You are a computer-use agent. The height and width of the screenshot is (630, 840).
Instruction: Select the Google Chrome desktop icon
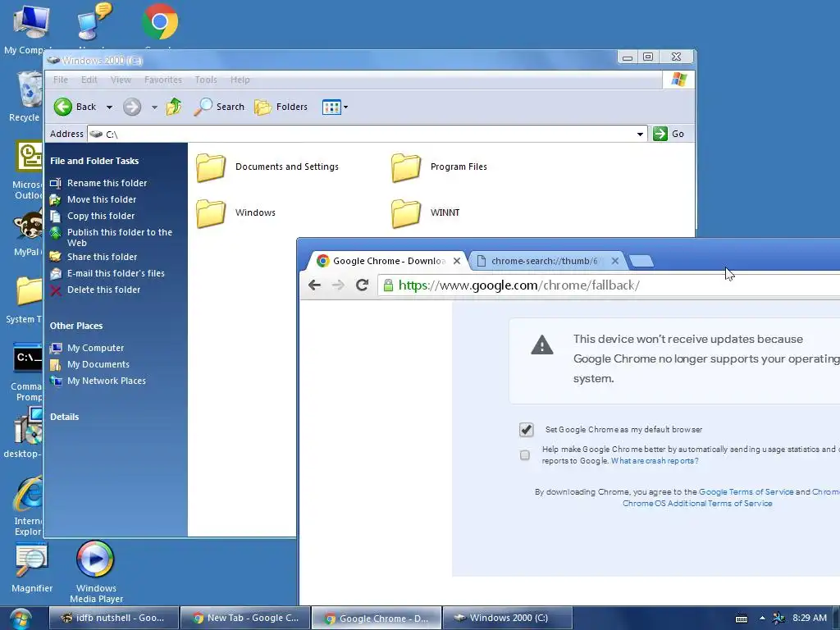point(160,22)
